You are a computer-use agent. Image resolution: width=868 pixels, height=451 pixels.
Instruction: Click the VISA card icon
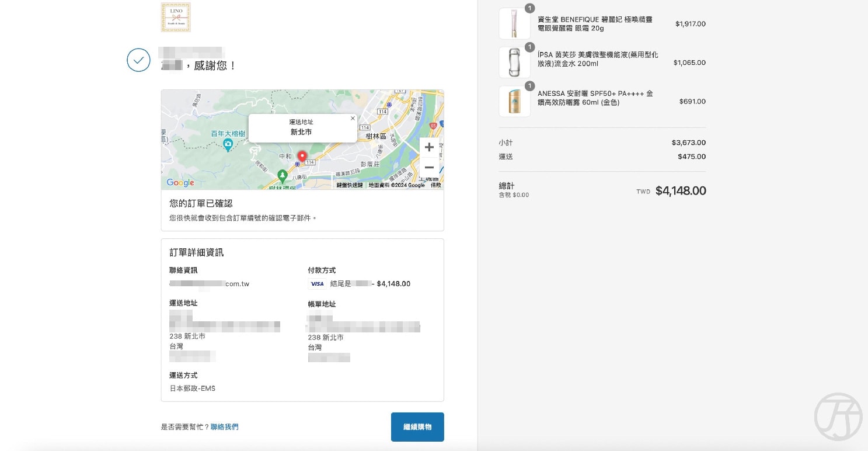point(317,284)
